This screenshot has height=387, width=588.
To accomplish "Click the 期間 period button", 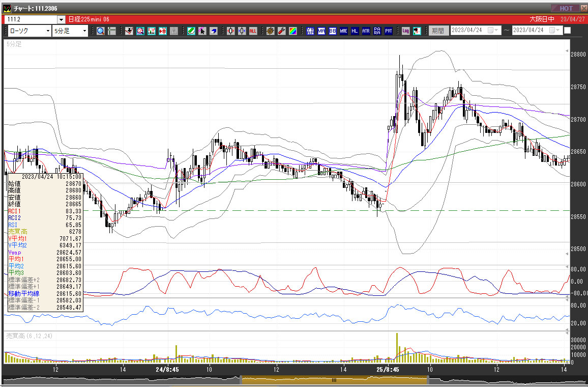I will [438, 31].
